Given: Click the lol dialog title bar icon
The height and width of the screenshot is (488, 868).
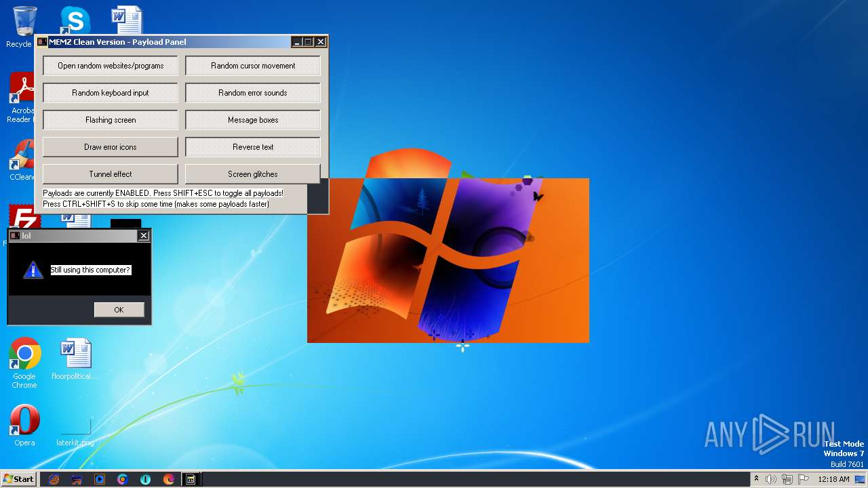Looking at the screenshot, I should click(x=15, y=236).
